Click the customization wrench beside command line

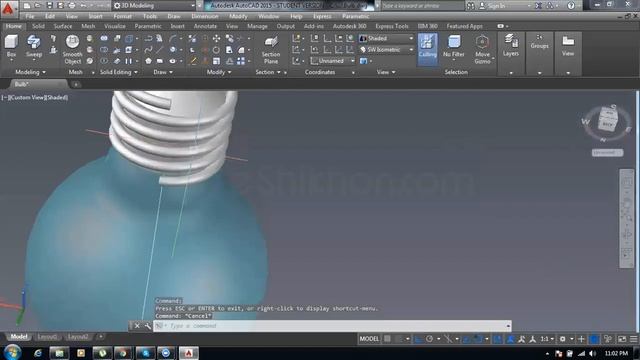(x=148, y=326)
